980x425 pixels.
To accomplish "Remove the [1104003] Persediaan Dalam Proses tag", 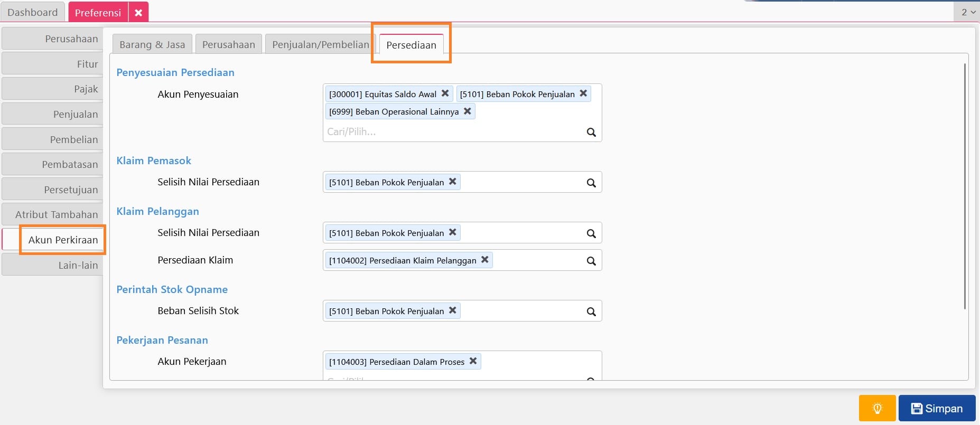I will point(473,361).
